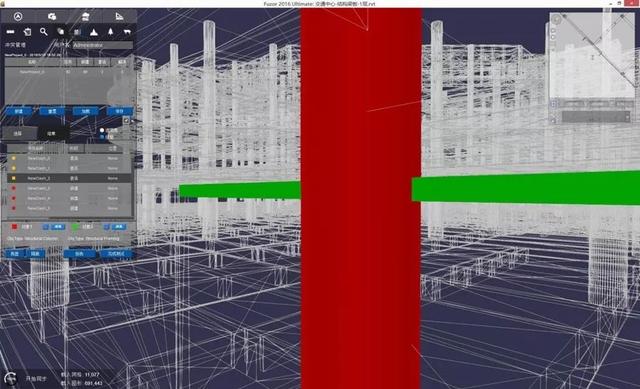Click the animal-shaped icon in toolbar
This screenshot has height=389, width=640.
[127, 31]
